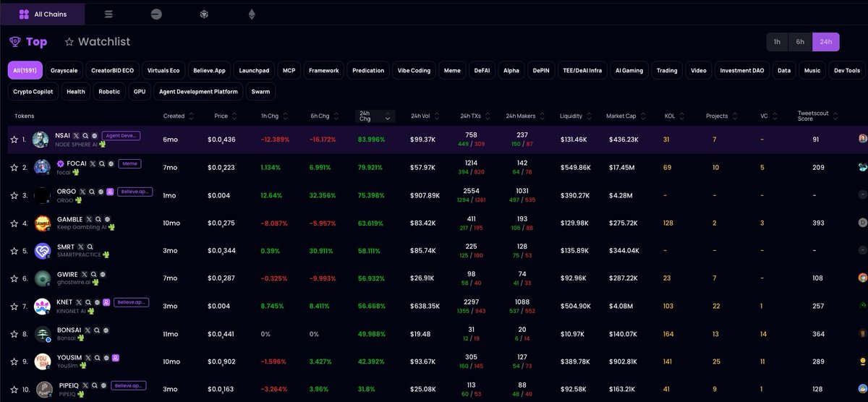The image size is (868, 402).
Task: Click the Believe.ap tag on ORGO row
Action: click(x=134, y=191)
